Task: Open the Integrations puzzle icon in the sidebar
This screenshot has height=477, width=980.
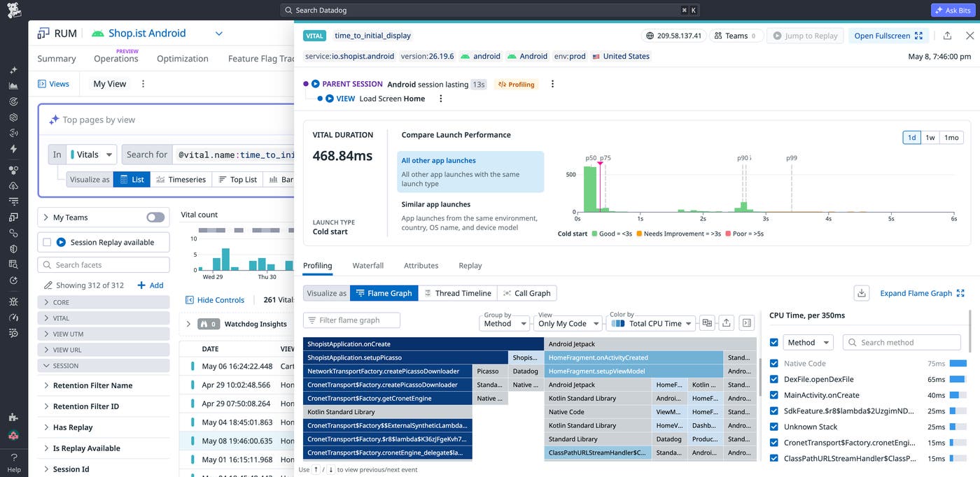Action: pos(13,418)
